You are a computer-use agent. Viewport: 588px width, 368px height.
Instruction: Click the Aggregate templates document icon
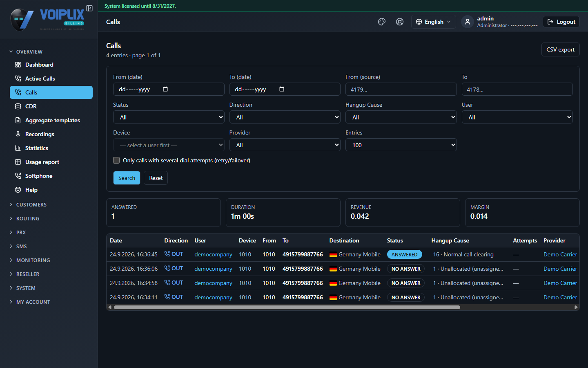[x=18, y=120]
